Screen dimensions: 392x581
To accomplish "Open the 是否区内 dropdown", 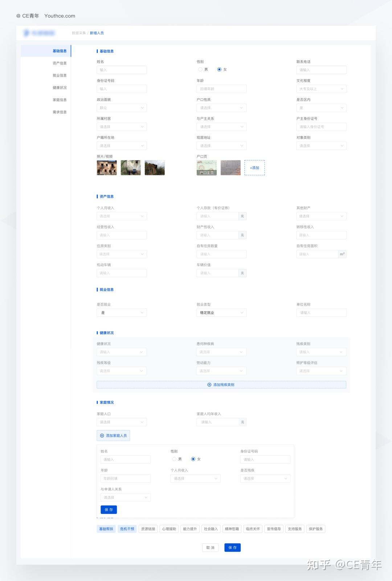I will (321, 108).
